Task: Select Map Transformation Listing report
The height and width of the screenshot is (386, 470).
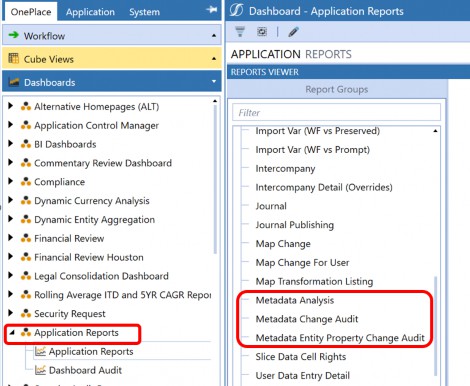Action: (x=314, y=282)
